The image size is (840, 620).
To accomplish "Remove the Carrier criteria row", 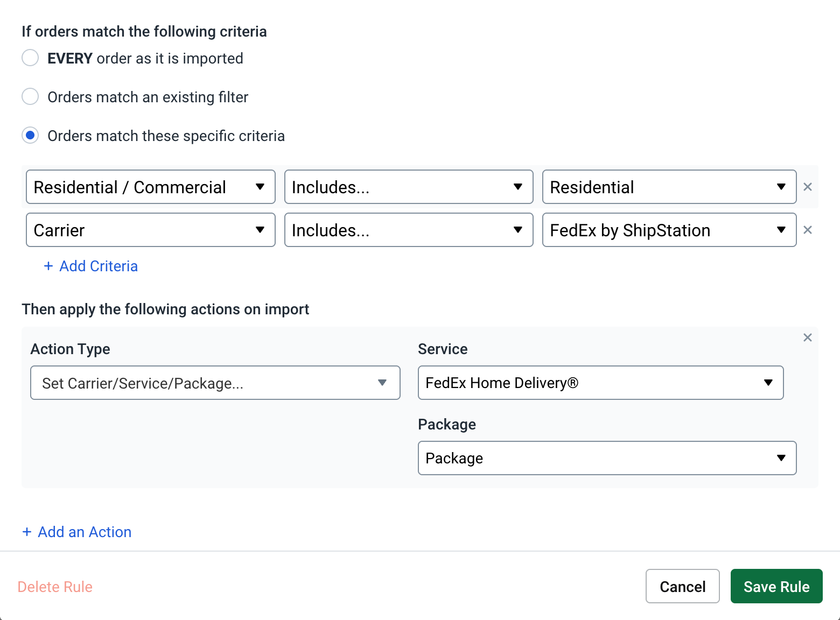I will (807, 230).
